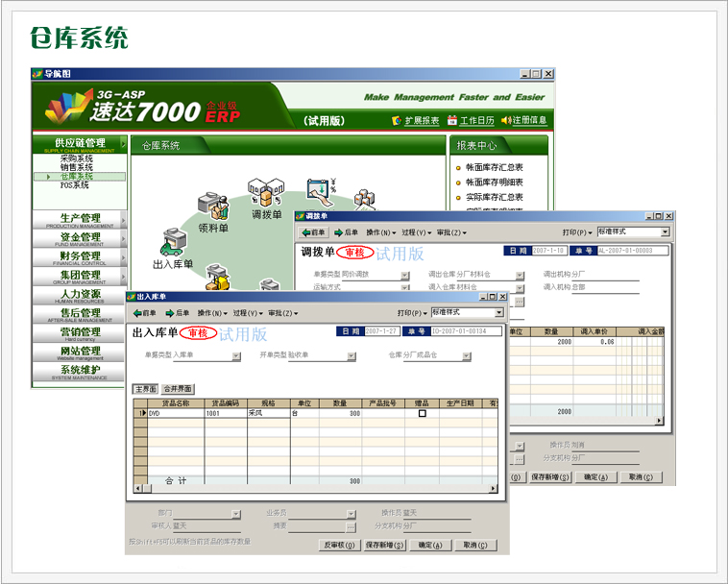Open 单据类型 入库单 dropdown
728x584 pixels.
[236, 356]
